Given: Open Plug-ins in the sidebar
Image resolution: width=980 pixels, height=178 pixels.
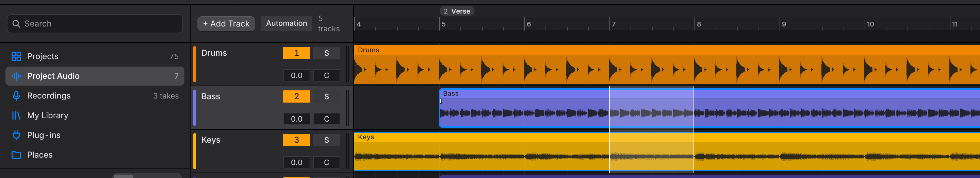Looking at the screenshot, I should pyautogui.click(x=95, y=135).
